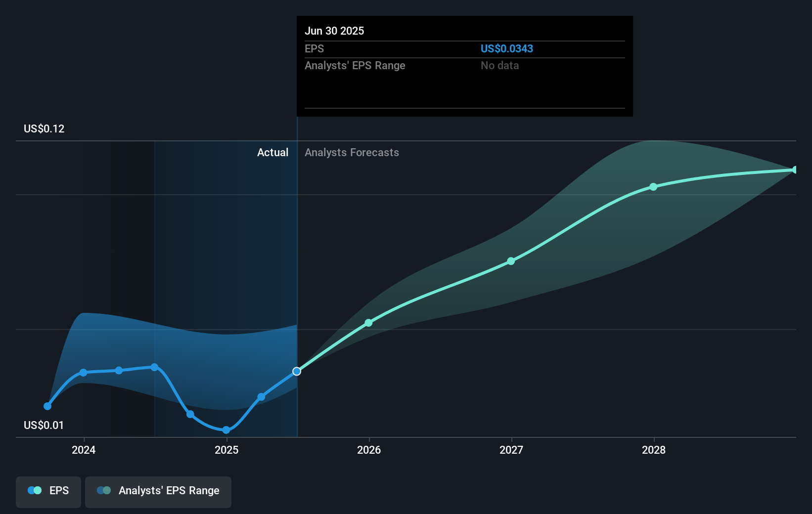Click the 2027 x-axis label
Image resolution: width=812 pixels, height=514 pixels.
(511, 450)
